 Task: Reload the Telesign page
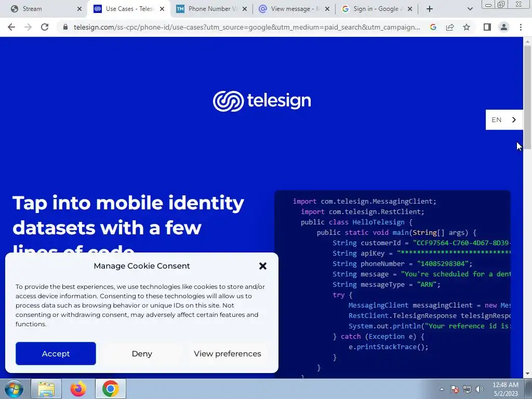45,27
